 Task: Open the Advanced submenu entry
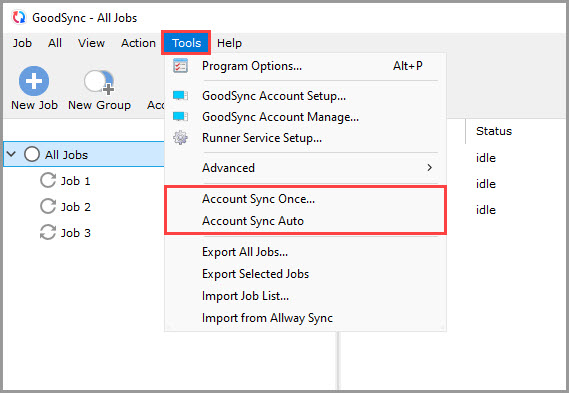click(x=306, y=168)
